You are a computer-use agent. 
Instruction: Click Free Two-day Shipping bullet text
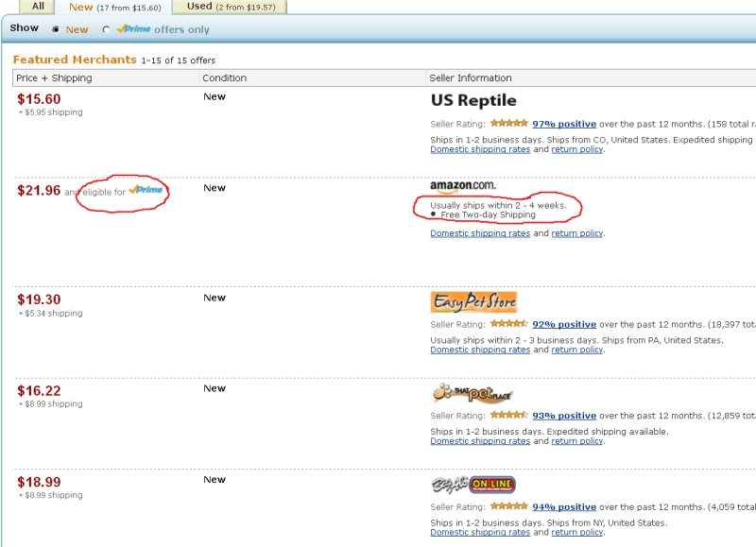488,215
